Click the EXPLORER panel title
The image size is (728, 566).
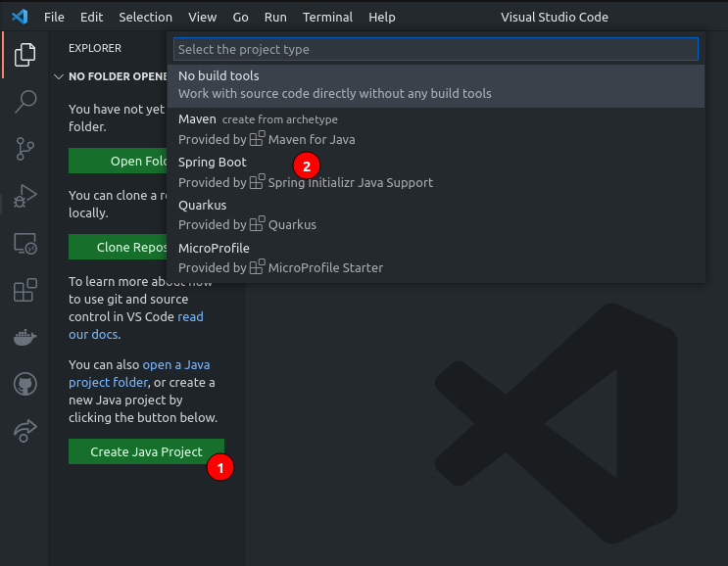(95, 48)
